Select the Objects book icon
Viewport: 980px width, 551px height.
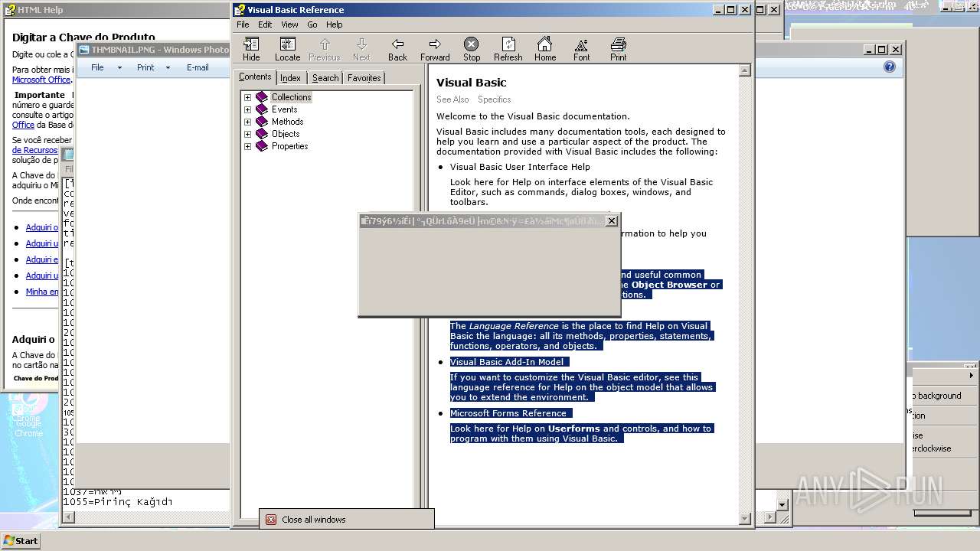[262, 134]
